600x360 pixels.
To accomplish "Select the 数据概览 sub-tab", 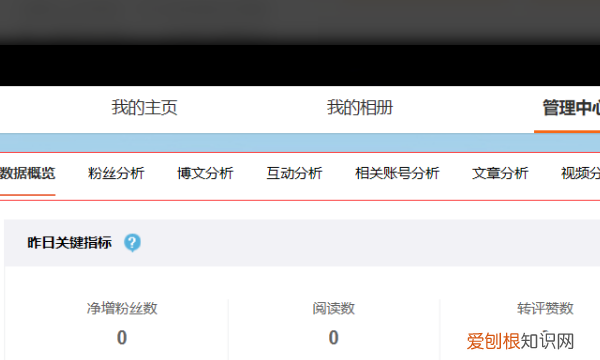I will [x=28, y=173].
